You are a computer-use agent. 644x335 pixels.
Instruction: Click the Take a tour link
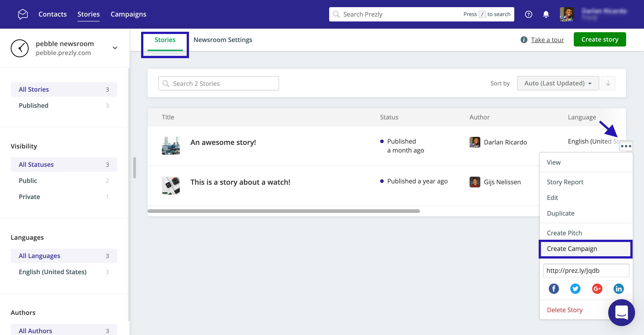547,40
